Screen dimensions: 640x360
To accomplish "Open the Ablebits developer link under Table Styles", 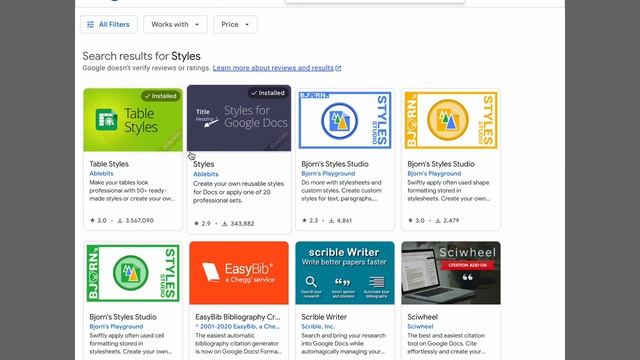I will pyautogui.click(x=101, y=173).
